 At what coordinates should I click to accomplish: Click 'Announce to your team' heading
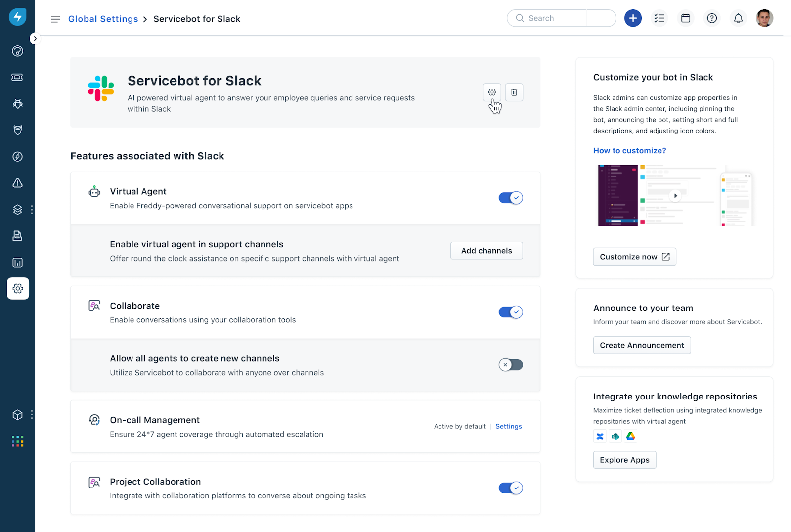click(643, 308)
